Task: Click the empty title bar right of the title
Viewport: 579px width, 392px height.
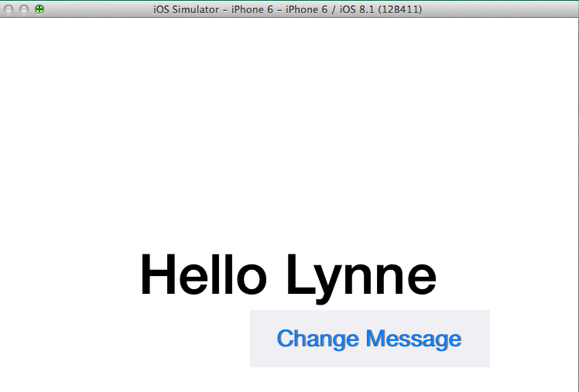Action: tap(503, 9)
